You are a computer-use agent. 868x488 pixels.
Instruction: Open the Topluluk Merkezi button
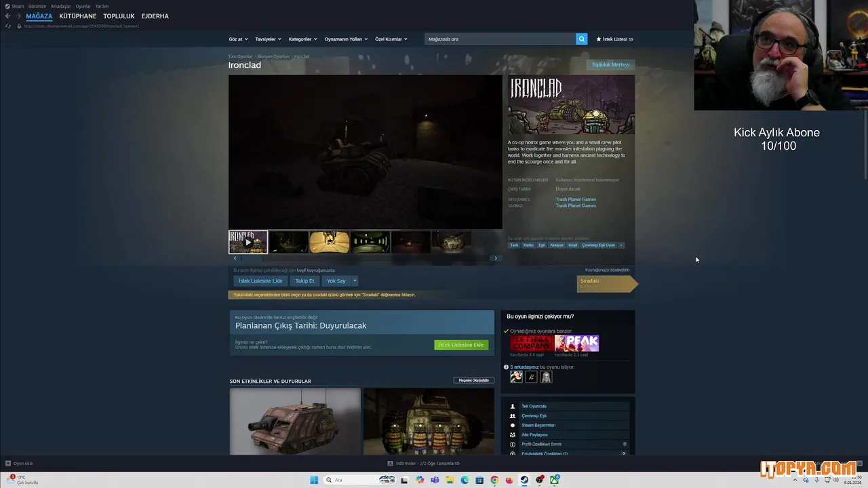point(610,64)
